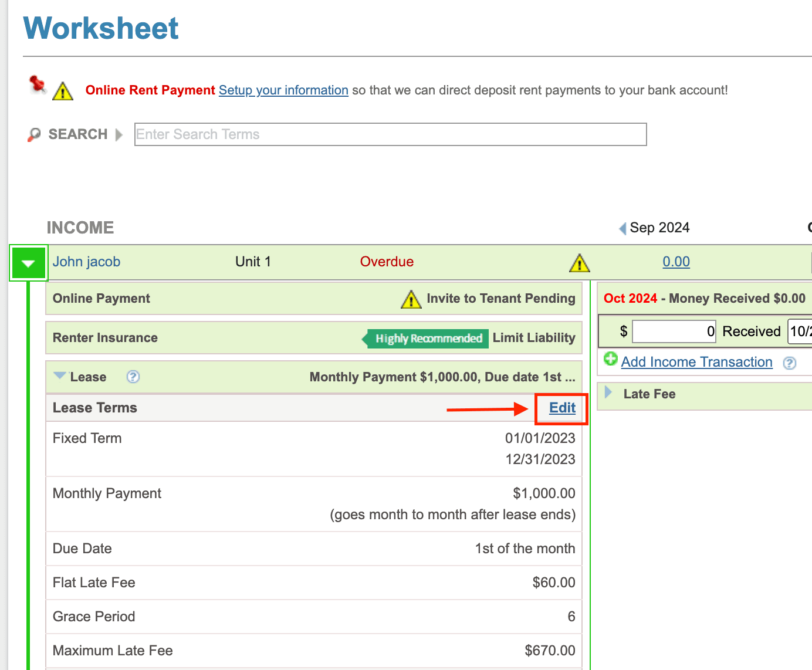Click the magnifying glass search icon
The image size is (812, 670).
point(34,135)
